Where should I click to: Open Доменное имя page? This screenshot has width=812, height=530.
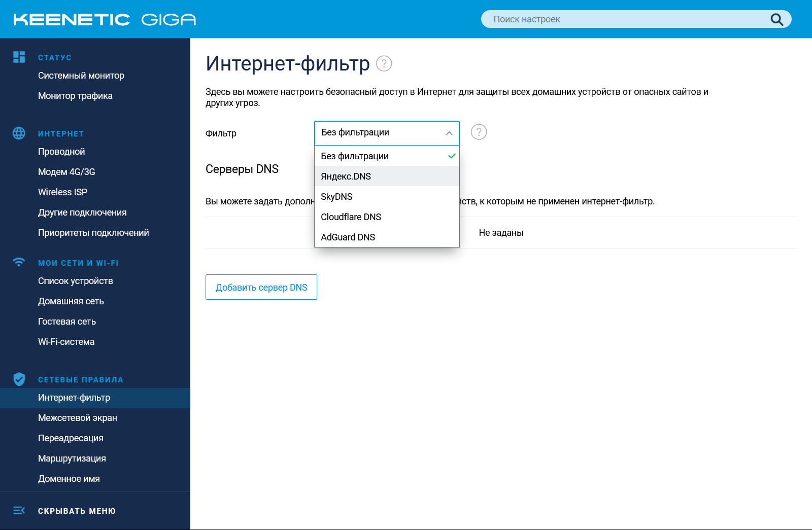coord(69,479)
